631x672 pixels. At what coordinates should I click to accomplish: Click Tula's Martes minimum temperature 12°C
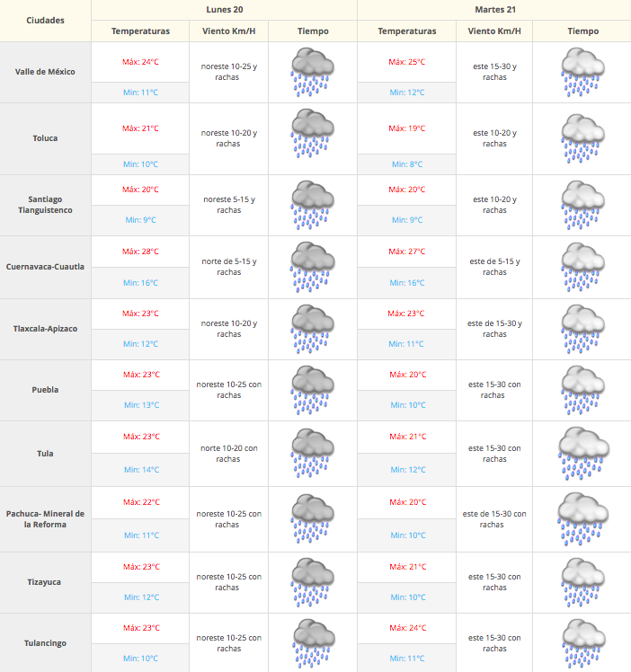tap(407, 470)
